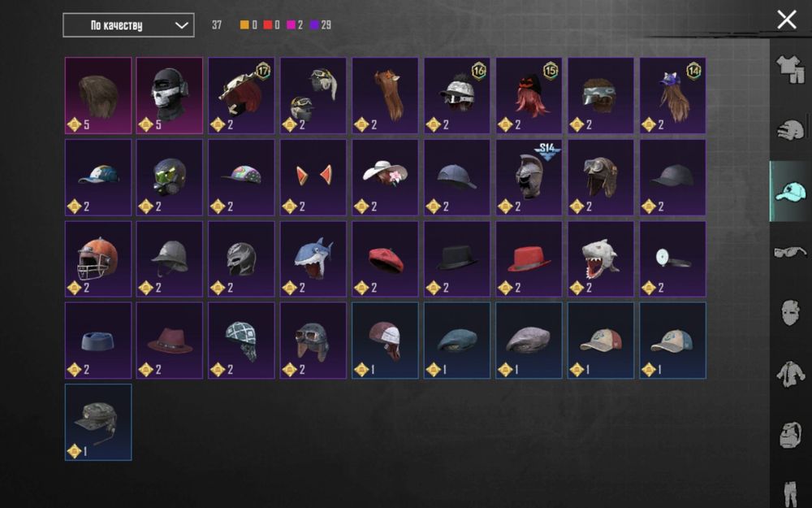Select the skull mask helmet item

(170, 95)
